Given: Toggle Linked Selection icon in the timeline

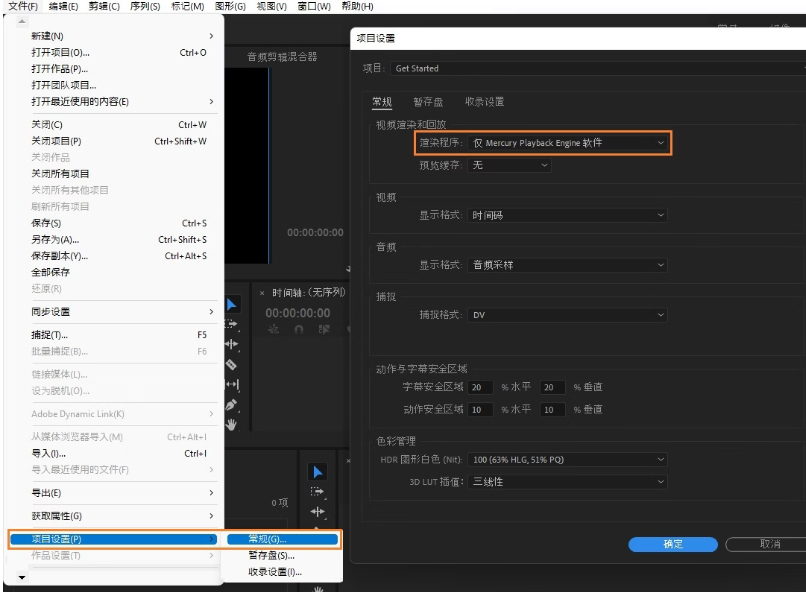Looking at the screenshot, I should [324, 329].
